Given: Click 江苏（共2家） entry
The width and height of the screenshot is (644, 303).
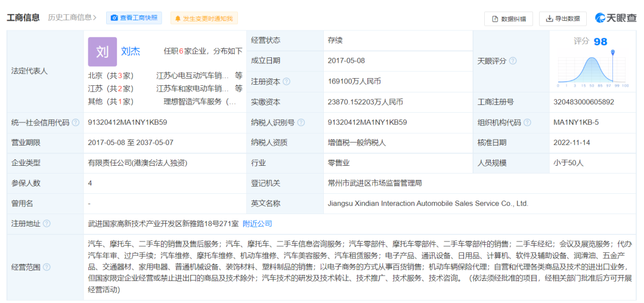Looking at the screenshot, I should tap(110, 89).
